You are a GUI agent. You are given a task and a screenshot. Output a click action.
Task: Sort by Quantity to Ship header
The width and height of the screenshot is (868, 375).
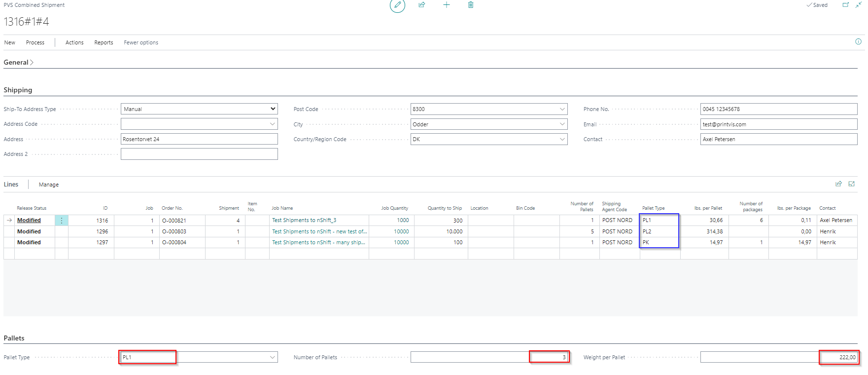point(445,208)
